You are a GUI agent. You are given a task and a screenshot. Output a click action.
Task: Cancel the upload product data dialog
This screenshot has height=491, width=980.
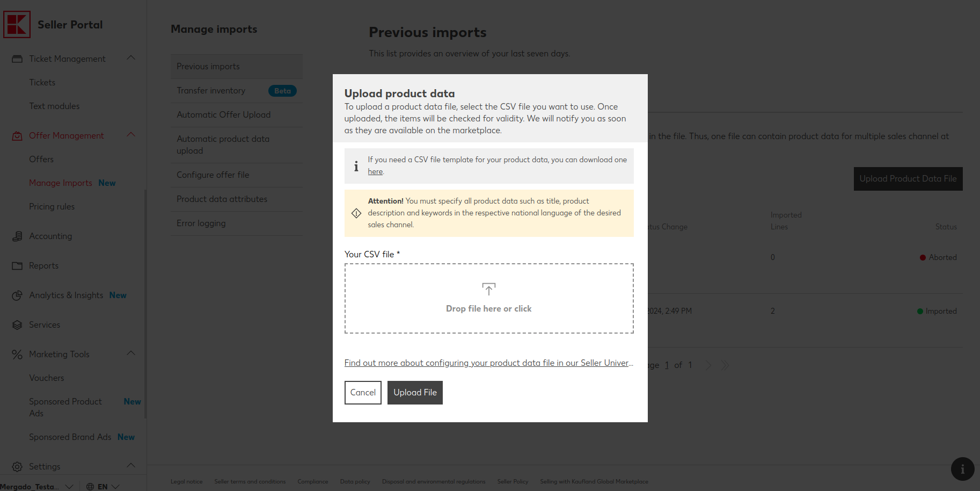363,393
